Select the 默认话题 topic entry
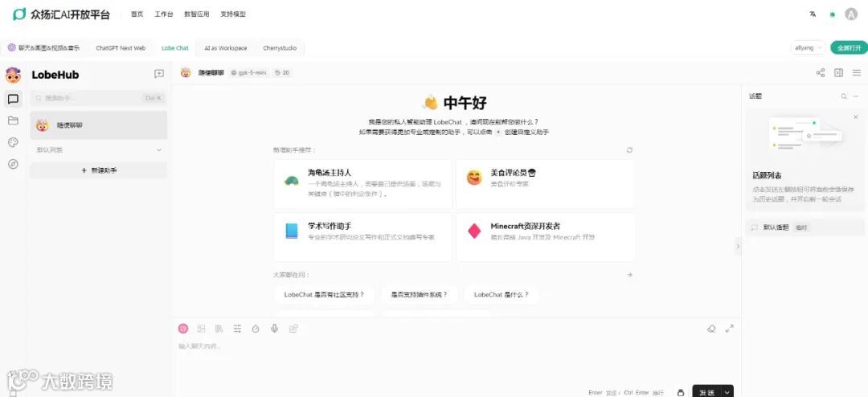The width and height of the screenshot is (868, 397). tap(805, 227)
